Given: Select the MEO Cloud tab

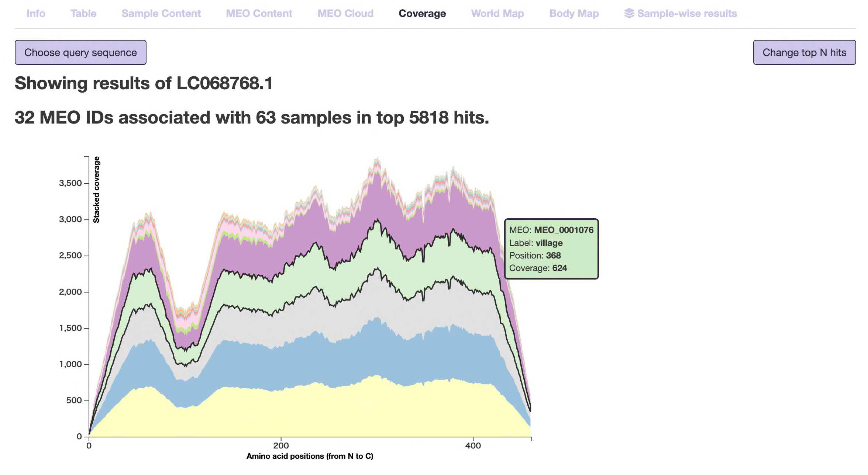Looking at the screenshot, I should click(x=345, y=13).
